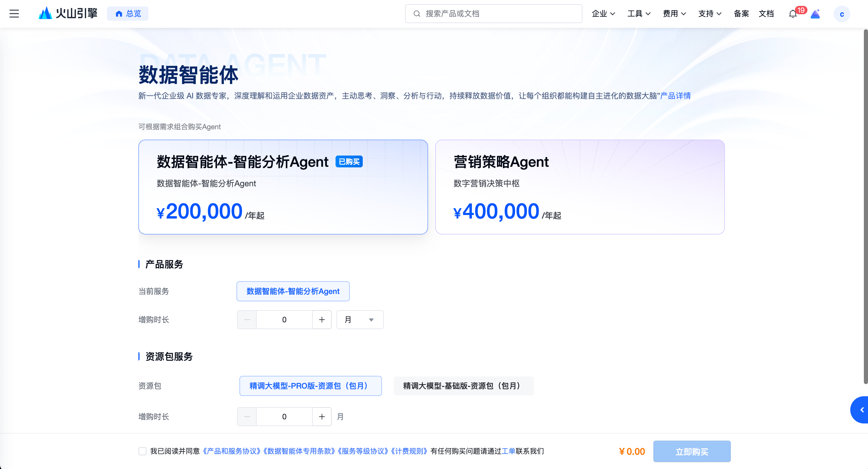Screen dimensions: 868x469
Task: Click the search magnifier icon
Action: pos(417,14)
